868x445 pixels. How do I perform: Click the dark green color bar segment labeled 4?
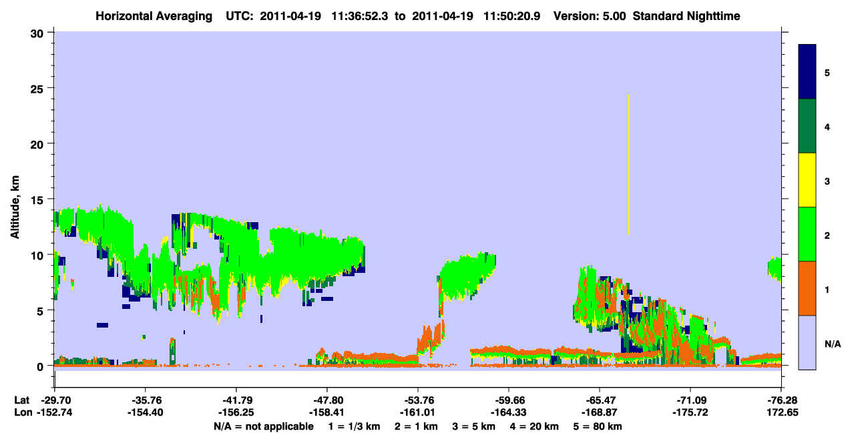click(x=807, y=126)
